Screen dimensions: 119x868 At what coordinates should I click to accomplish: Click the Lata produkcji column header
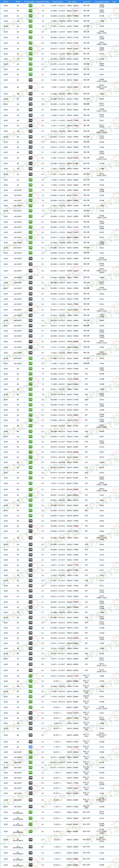pyautogui.click(x=58, y=1)
